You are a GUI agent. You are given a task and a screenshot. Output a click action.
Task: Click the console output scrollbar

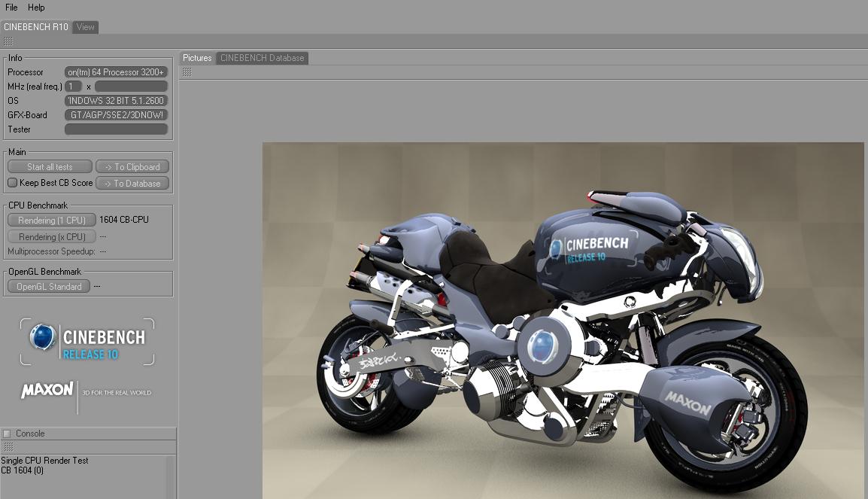171,477
